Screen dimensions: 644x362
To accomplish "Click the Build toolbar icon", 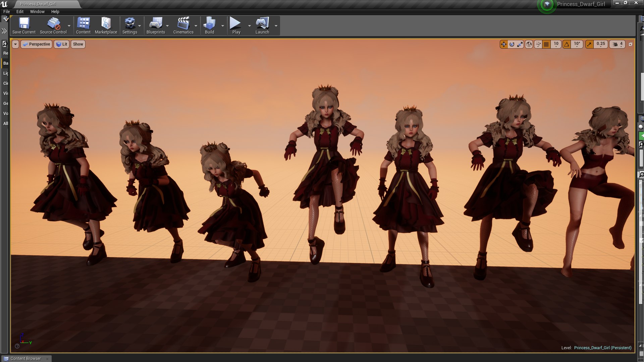I will click(x=209, y=25).
